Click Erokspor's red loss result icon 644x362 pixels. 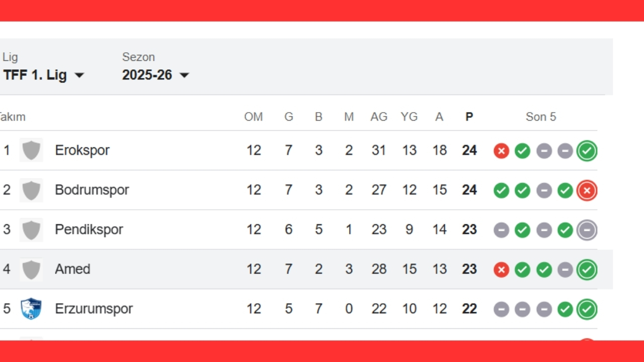(x=501, y=151)
